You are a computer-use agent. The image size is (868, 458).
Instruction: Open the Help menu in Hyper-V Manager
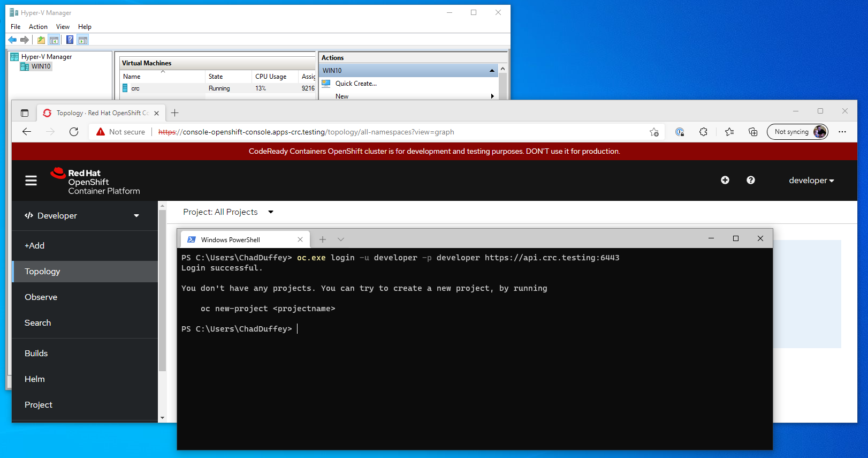coord(85,27)
